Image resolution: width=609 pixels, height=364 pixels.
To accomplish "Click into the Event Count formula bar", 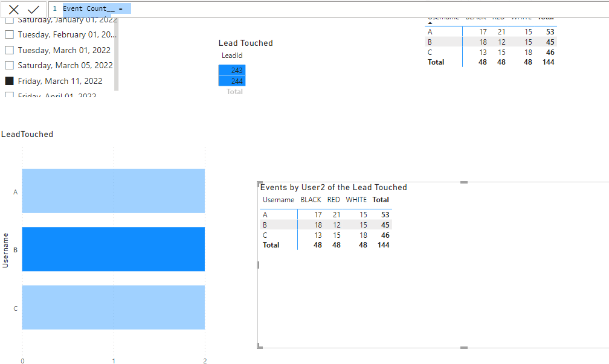I will click(x=328, y=8).
